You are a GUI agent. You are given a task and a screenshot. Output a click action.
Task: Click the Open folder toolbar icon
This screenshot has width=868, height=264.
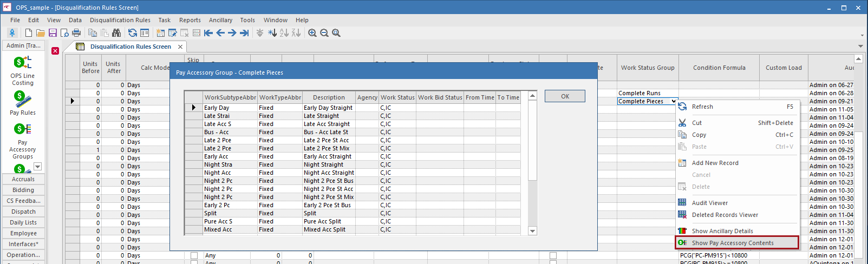pos(41,33)
